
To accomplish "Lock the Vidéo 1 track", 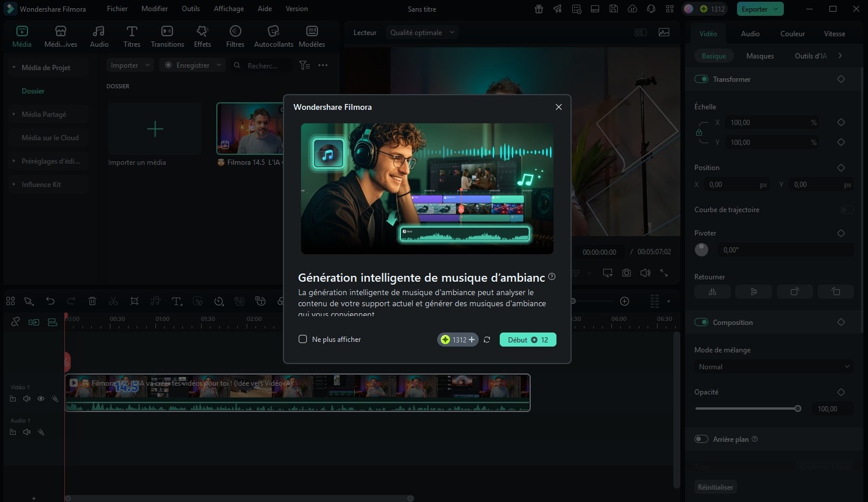I will 13,399.
